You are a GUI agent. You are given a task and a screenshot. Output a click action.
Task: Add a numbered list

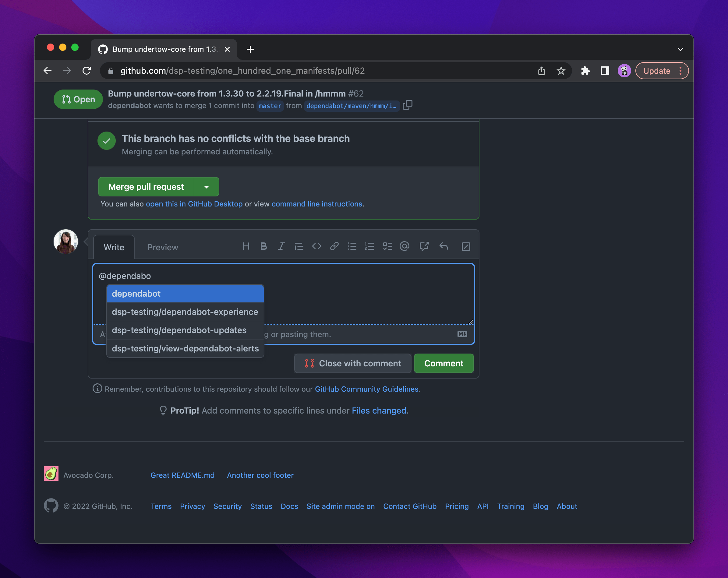tap(370, 246)
